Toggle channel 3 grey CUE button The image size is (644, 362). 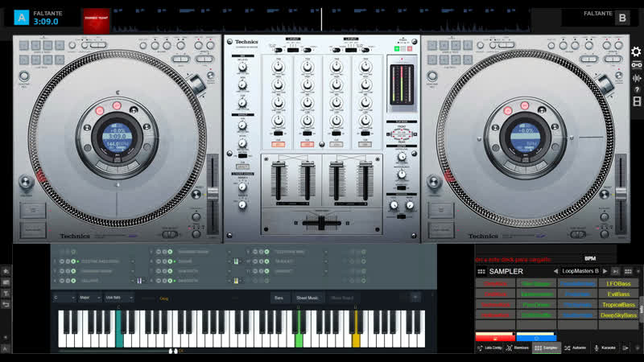point(336,145)
